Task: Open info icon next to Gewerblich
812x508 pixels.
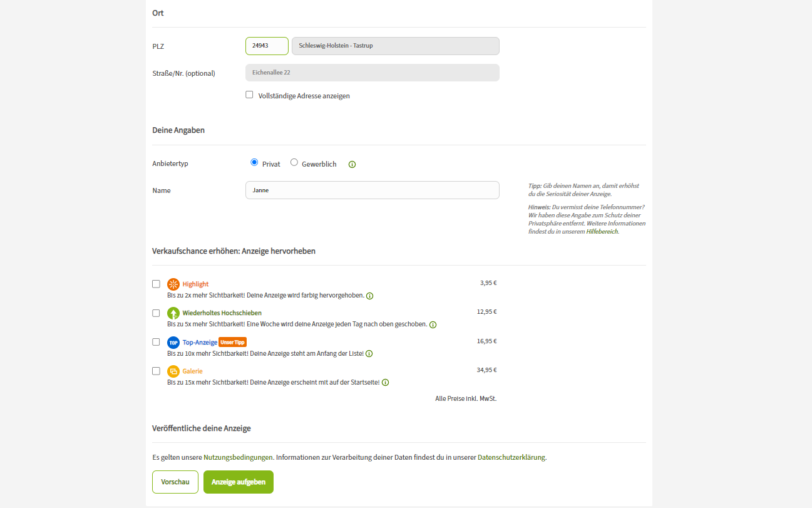Action: tap(352, 165)
